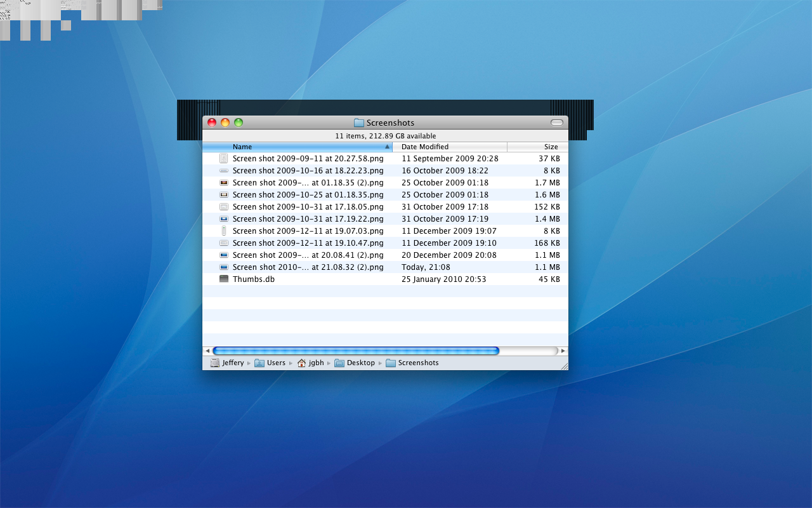This screenshot has height=508, width=812.
Task: Select file Screen shot 2009-12-11 at 19.10.47.png
Action: (308, 243)
